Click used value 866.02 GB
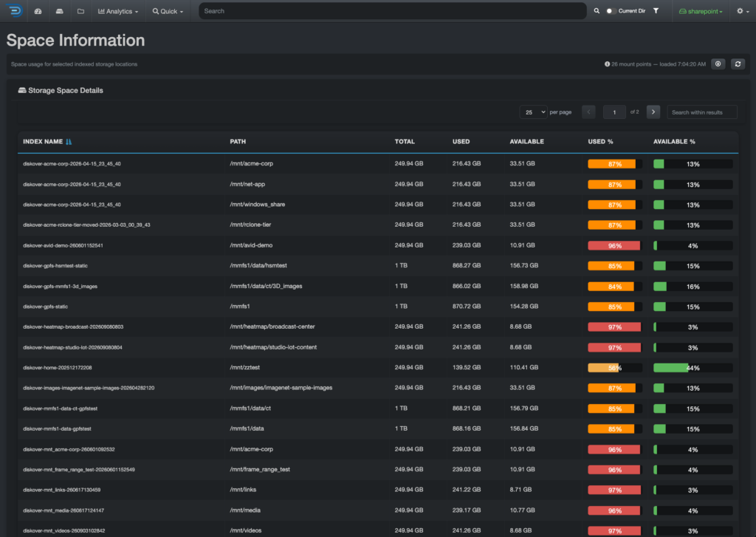Viewport: 756px width, 537px height. [x=467, y=286]
